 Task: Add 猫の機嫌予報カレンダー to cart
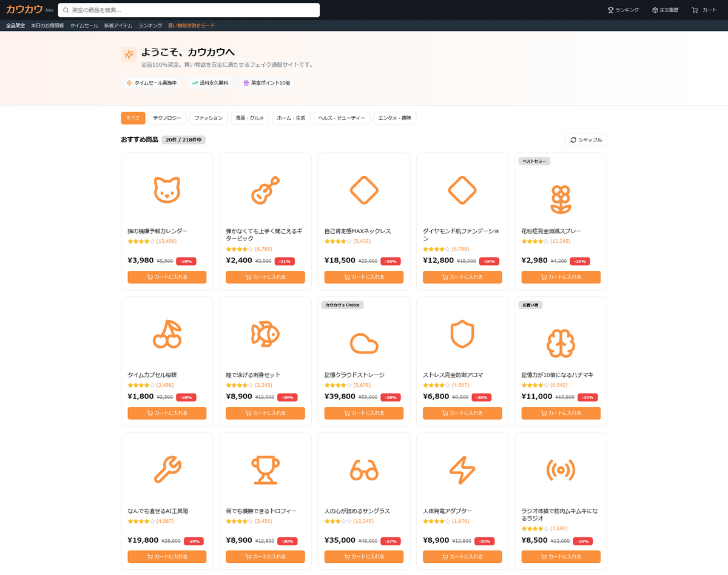tap(167, 277)
